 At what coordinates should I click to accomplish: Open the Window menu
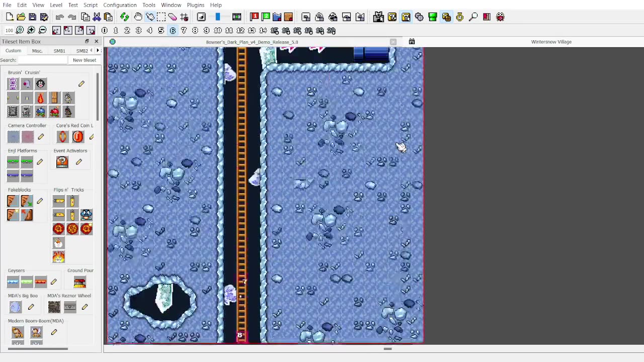pyautogui.click(x=171, y=5)
